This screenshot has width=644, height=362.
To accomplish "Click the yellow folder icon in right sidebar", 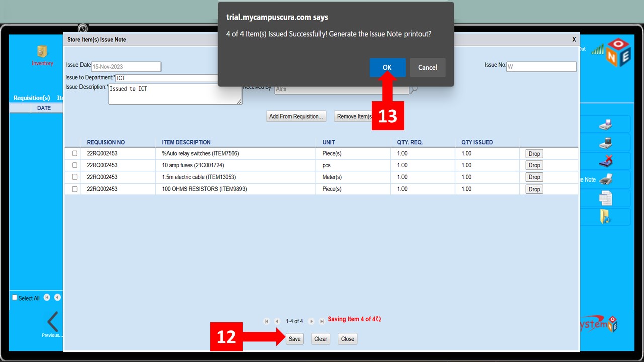I will [605, 217].
